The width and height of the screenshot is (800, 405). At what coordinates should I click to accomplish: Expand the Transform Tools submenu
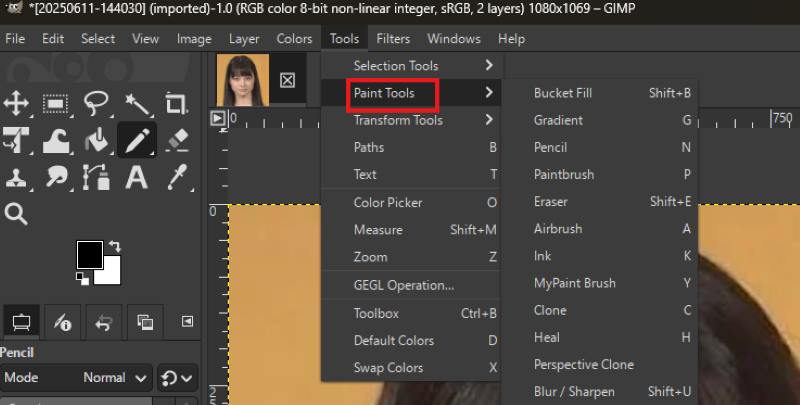pyautogui.click(x=412, y=120)
